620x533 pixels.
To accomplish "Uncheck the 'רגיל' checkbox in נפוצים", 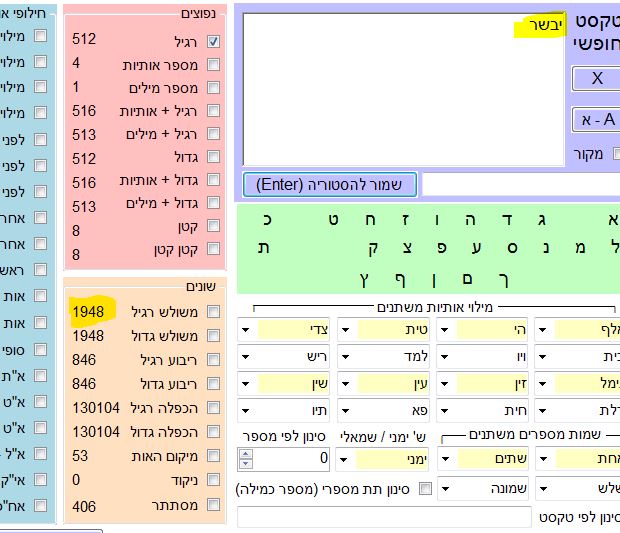I will pos(213,42).
